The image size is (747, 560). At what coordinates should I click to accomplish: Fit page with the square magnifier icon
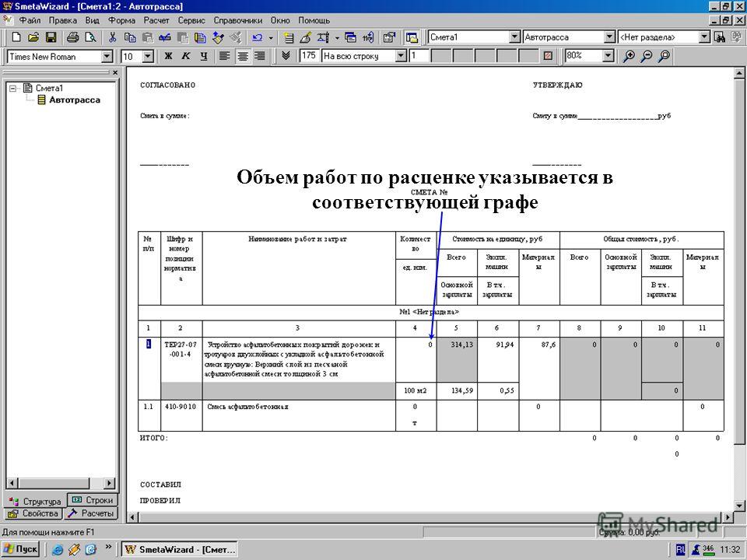click(664, 56)
